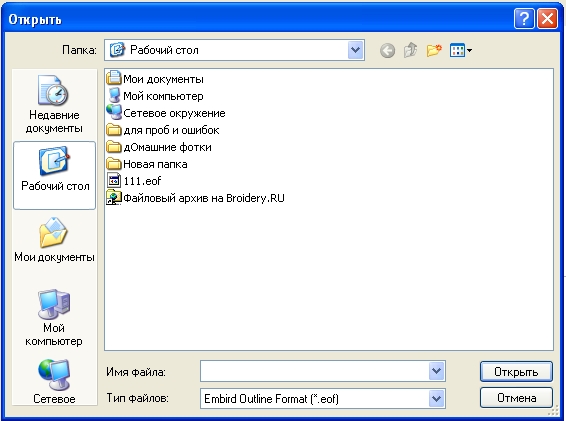The height and width of the screenshot is (421, 566).
Task: Close the Открыть dialog with X
Action: coord(547,18)
